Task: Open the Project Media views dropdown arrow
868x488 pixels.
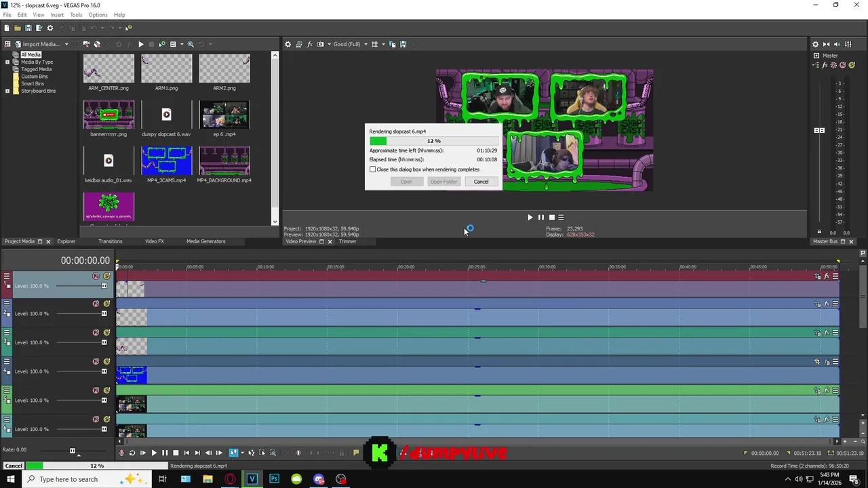Action: pos(180,44)
